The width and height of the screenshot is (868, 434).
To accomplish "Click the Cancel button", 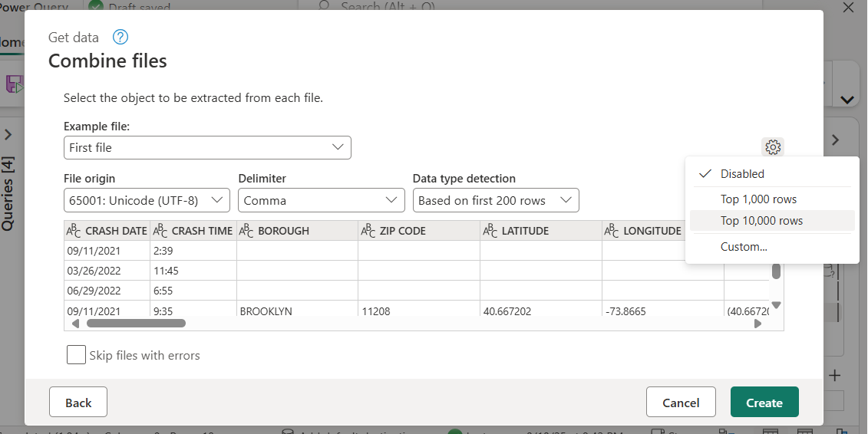I will coord(681,402).
